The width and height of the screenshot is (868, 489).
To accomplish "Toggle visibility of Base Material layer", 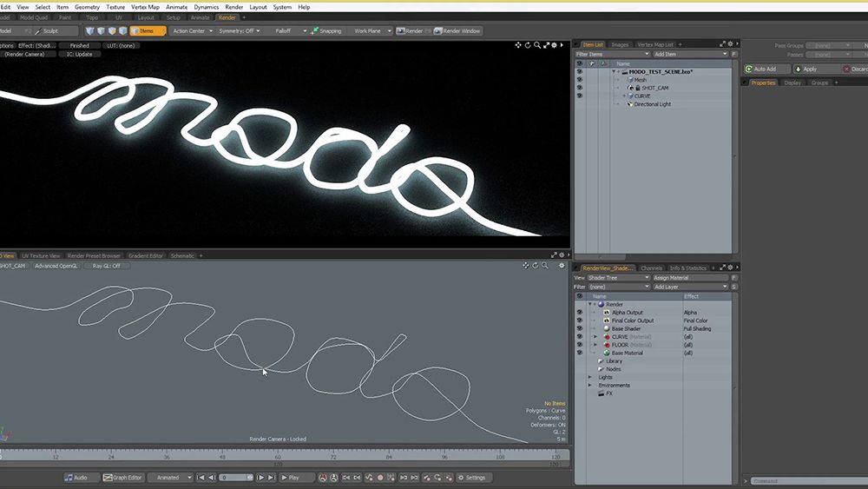I will point(580,353).
